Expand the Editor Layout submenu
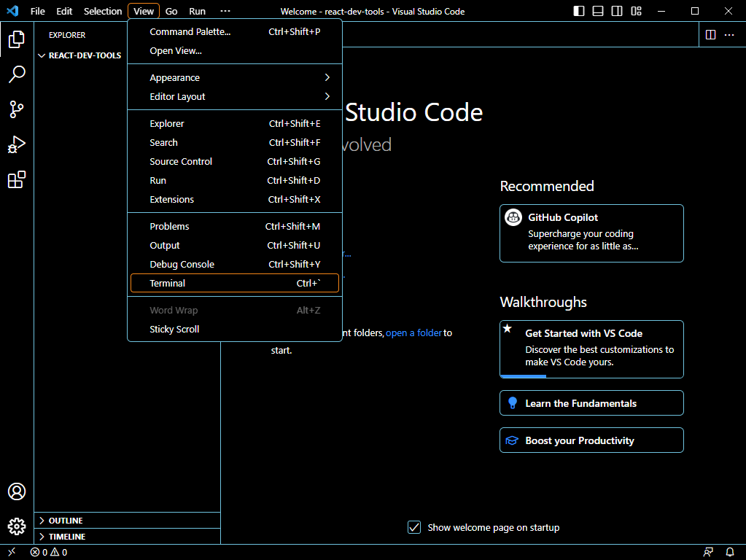 [x=235, y=96]
